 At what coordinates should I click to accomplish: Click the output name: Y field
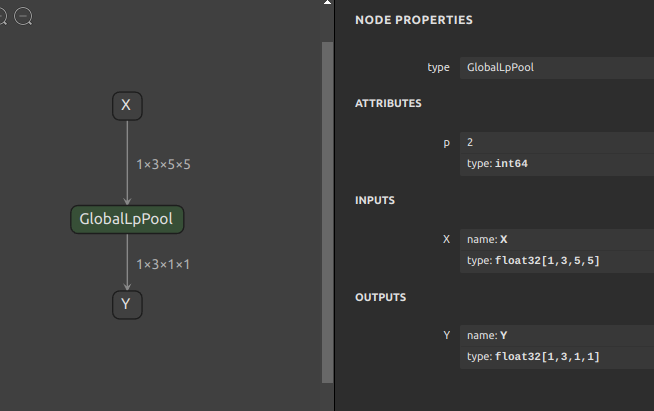coord(557,335)
